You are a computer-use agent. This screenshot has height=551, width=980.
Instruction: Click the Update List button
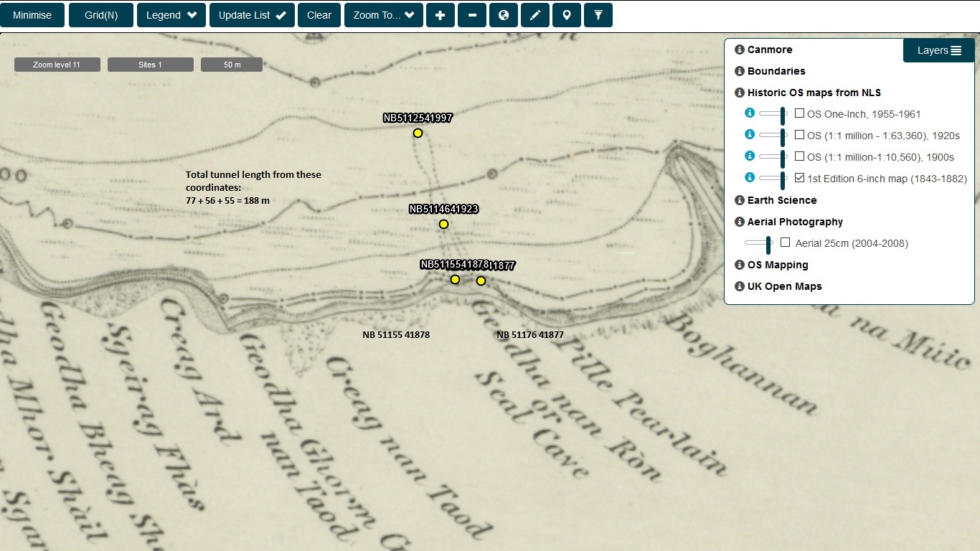[252, 15]
